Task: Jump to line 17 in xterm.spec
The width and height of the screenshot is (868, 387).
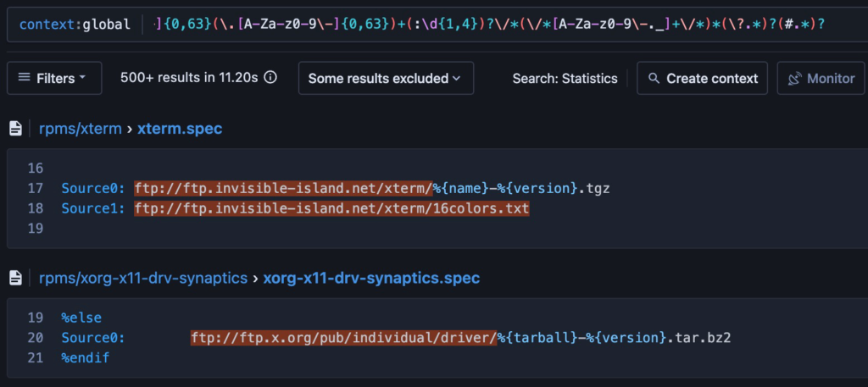Action: 35,188
